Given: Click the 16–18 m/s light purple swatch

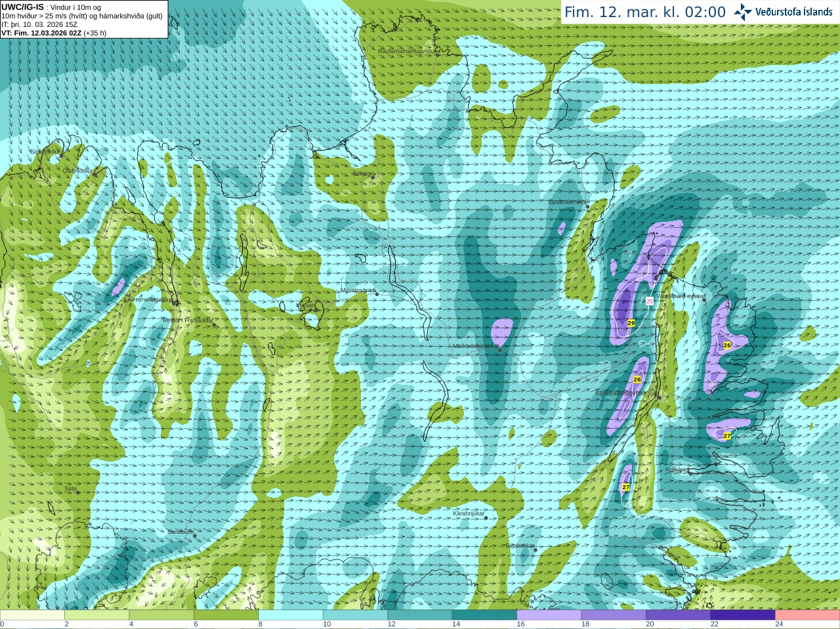Looking at the screenshot, I should pos(549,615).
